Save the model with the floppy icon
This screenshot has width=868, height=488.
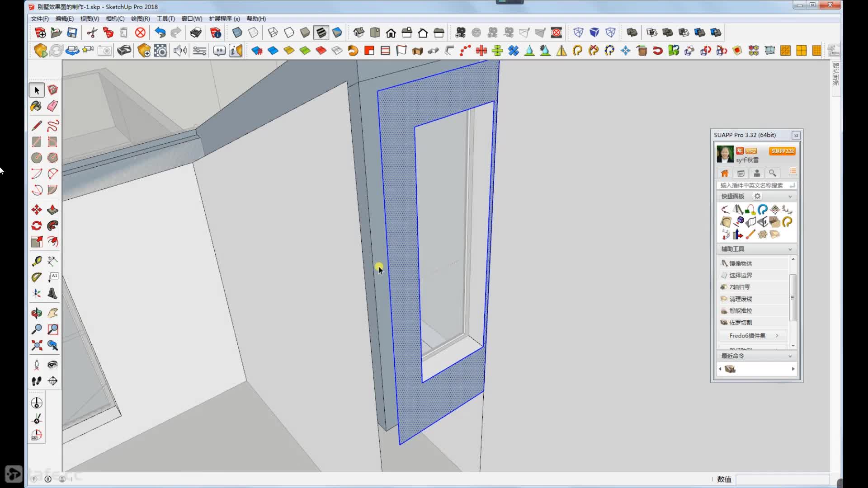(72, 33)
